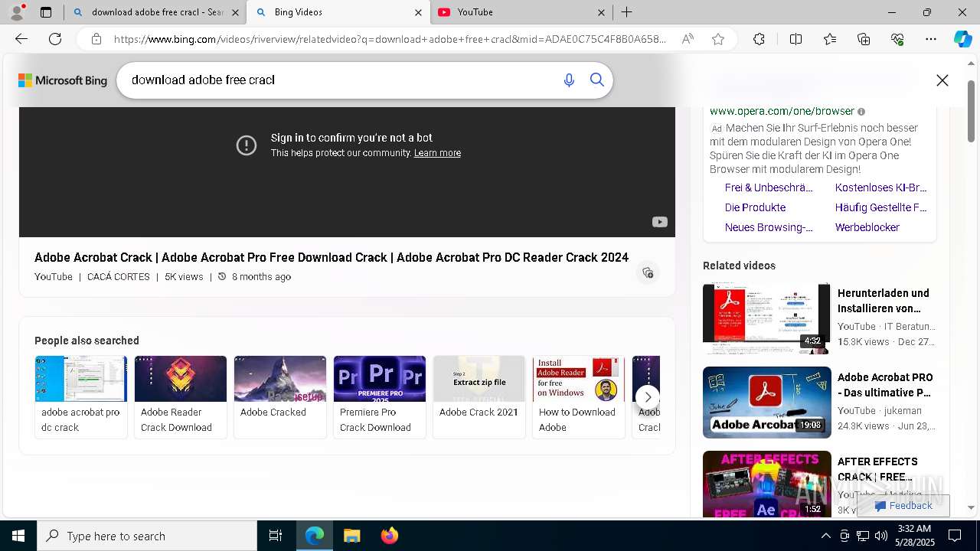
Task: Close the YouTube tab
Action: click(x=601, y=12)
